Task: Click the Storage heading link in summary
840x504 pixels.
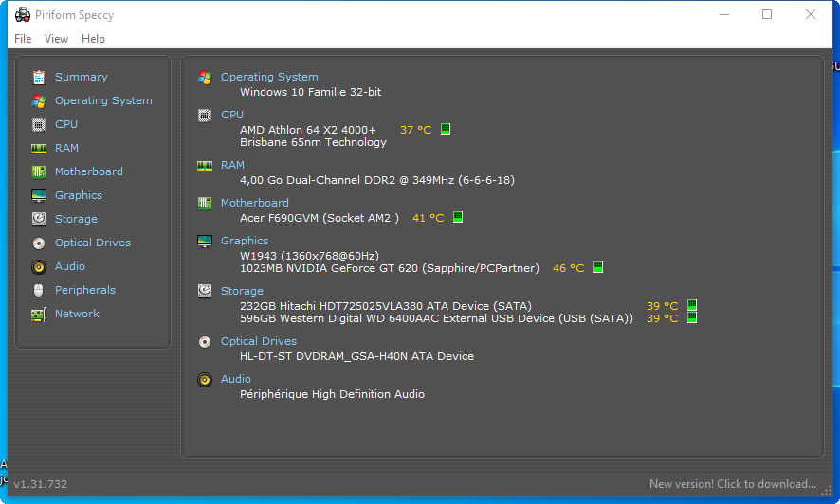Action: [x=242, y=291]
